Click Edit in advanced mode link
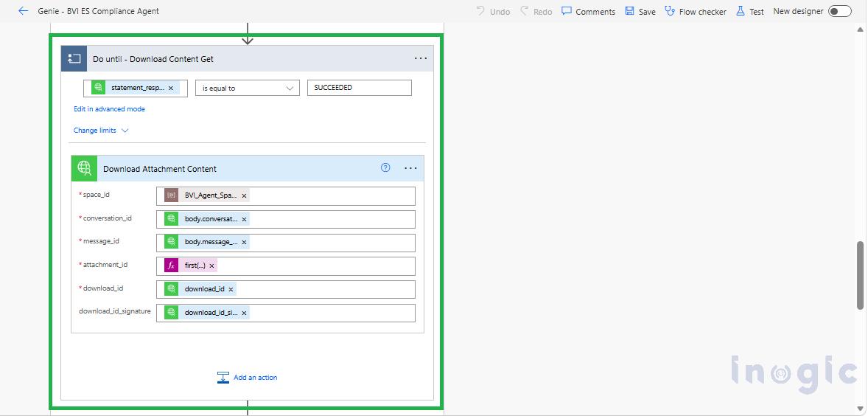 click(109, 109)
